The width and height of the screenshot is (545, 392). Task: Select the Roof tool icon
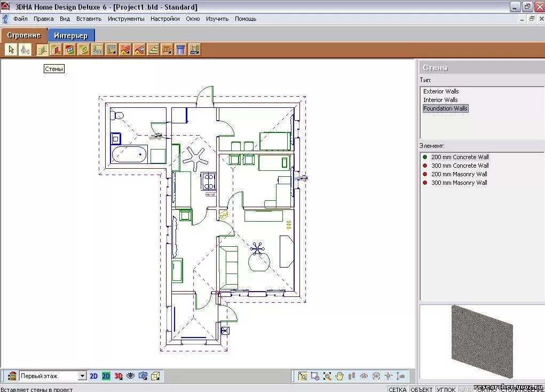[x=125, y=50]
